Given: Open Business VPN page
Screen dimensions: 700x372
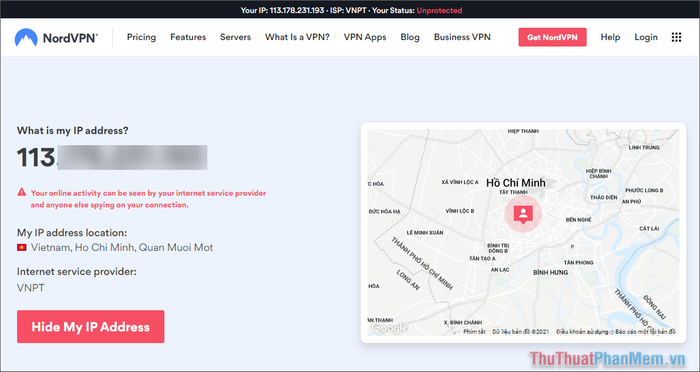Looking at the screenshot, I should coord(462,37).
